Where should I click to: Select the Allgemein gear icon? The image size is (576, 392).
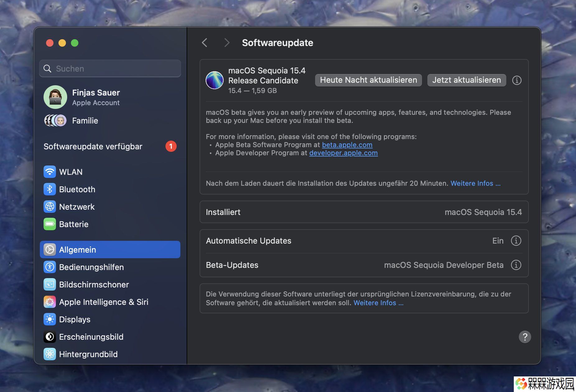(x=50, y=250)
